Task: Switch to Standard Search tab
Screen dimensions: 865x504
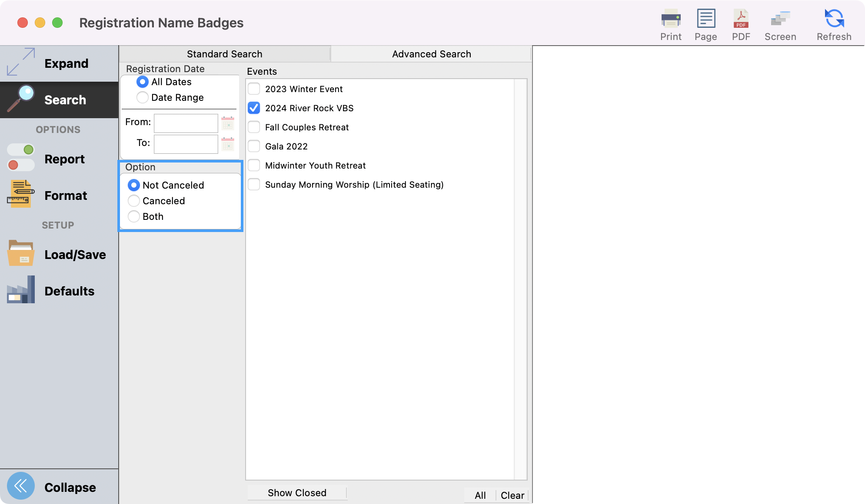Action: click(x=224, y=53)
